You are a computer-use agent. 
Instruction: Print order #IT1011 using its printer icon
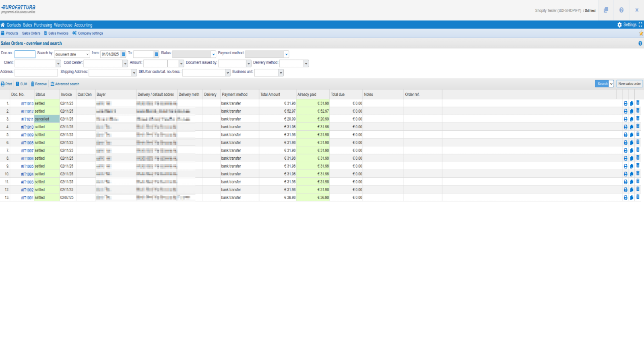pos(625,119)
